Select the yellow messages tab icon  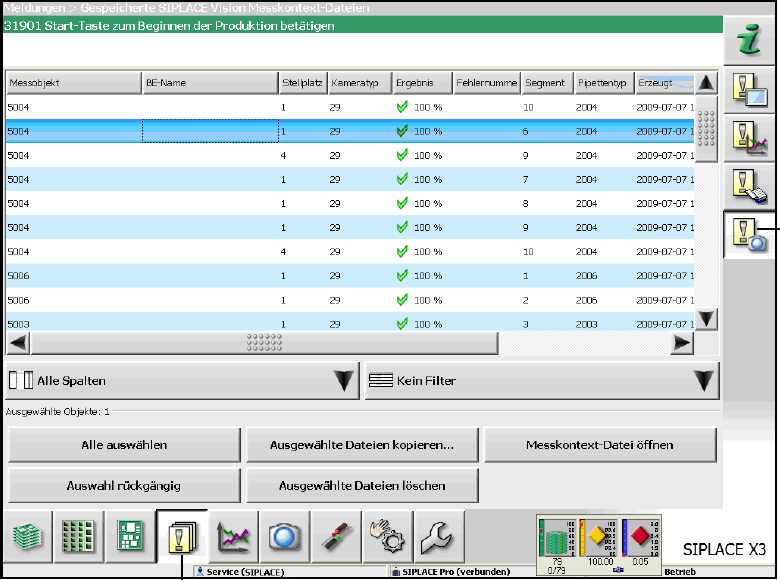pos(182,537)
